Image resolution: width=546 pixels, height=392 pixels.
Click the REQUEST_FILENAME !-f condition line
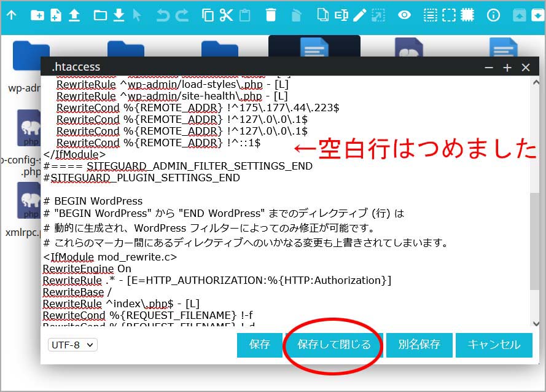148,316
